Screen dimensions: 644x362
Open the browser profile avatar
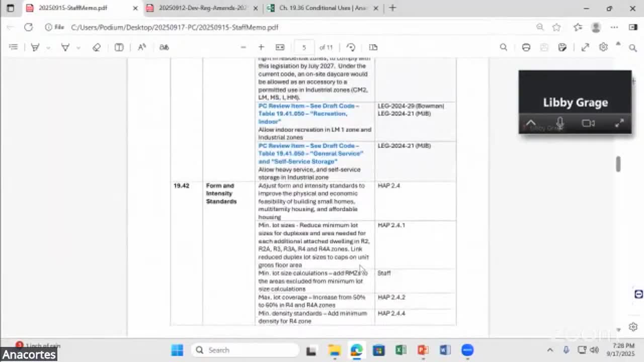[x=596, y=27]
